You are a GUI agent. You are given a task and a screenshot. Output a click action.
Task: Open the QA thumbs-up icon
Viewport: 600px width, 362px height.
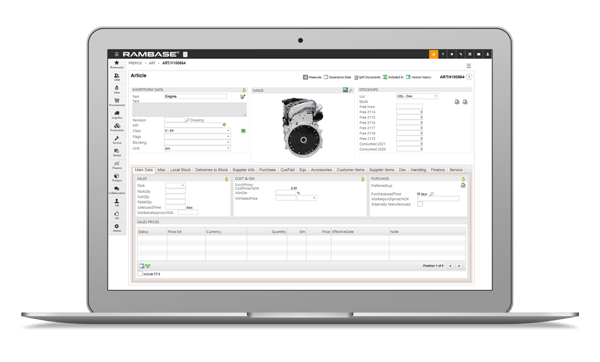[117, 215]
